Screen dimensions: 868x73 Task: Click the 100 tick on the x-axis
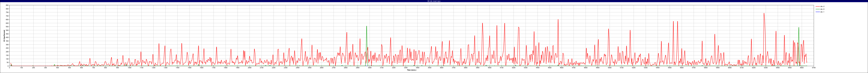22,68
